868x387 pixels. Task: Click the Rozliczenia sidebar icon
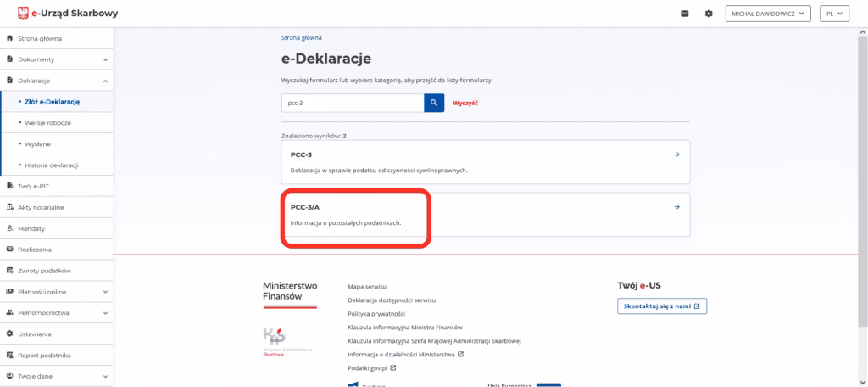(x=9, y=249)
